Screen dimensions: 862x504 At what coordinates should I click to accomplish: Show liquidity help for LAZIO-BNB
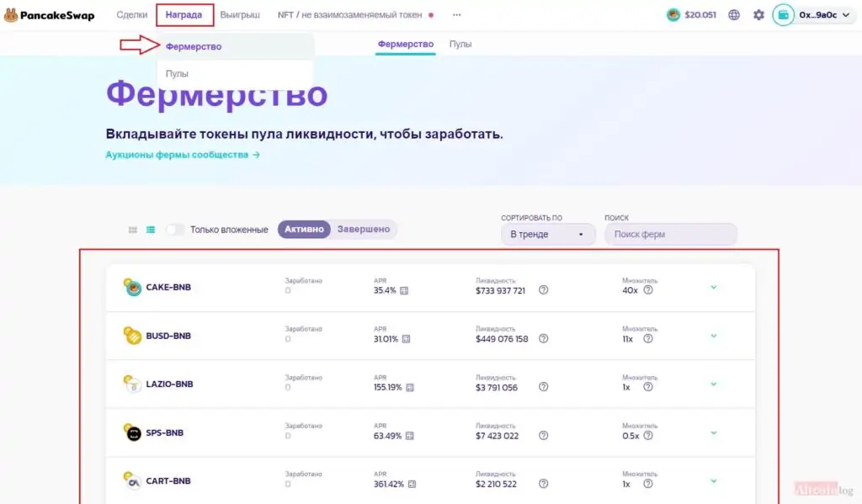pos(543,387)
